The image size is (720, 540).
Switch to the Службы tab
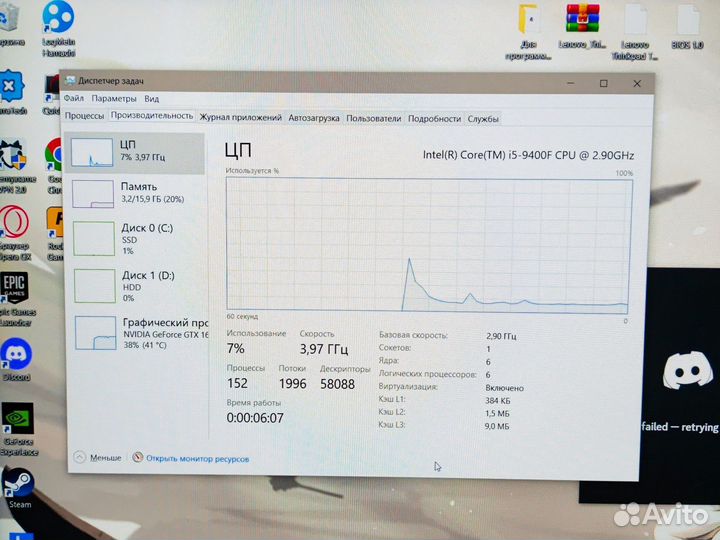click(483, 119)
